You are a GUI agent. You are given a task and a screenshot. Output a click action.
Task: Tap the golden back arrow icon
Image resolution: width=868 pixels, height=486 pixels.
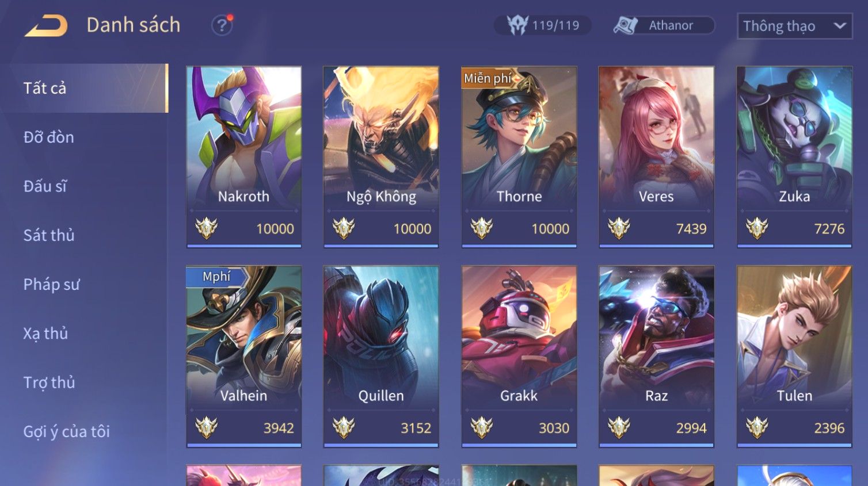pos(46,26)
